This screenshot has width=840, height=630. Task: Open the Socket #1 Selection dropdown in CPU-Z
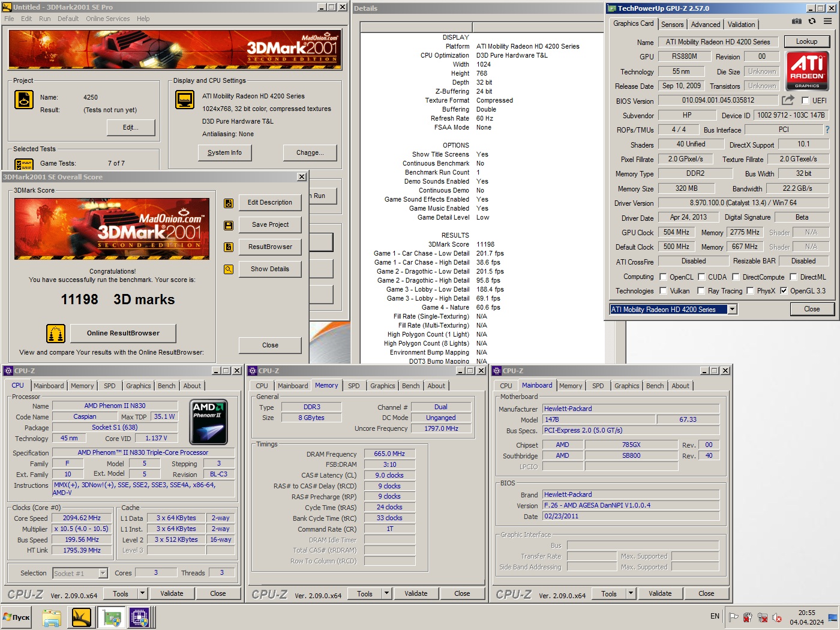click(103, 574)
